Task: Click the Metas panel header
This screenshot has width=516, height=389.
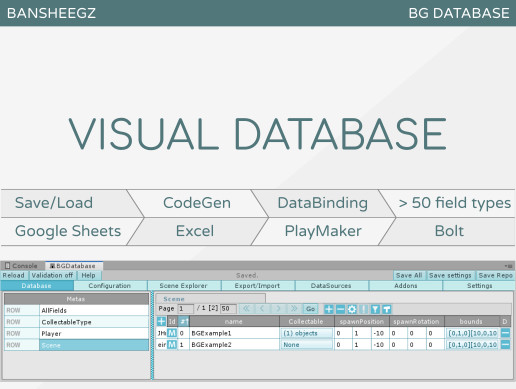Action: 76,299
